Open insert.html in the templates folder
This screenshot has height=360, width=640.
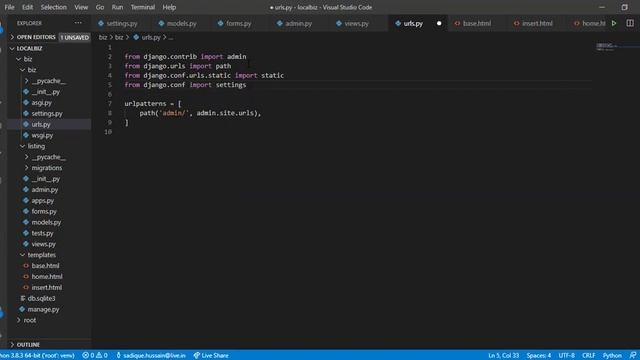[47, 287]
